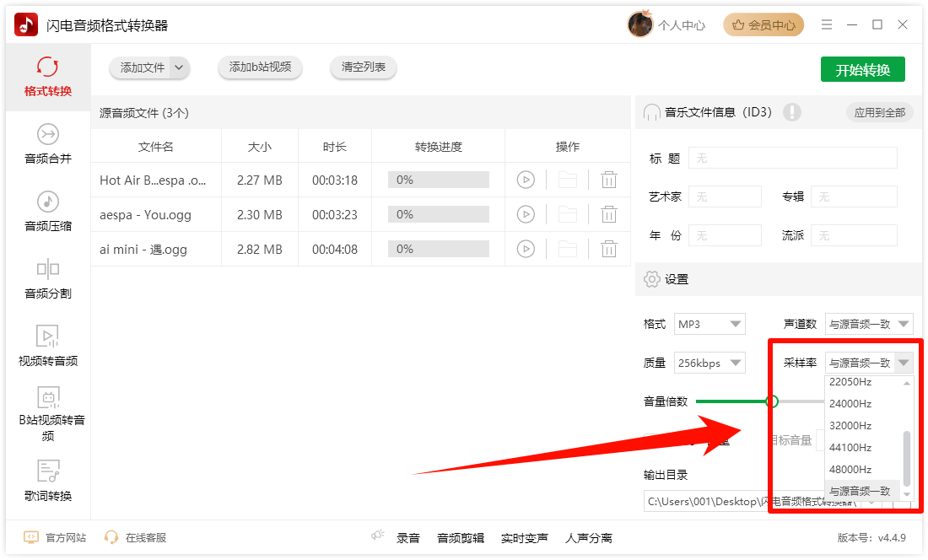Click the ID3 info warning icon
Viewport: 928px width, 560px height.
[792, 111]
